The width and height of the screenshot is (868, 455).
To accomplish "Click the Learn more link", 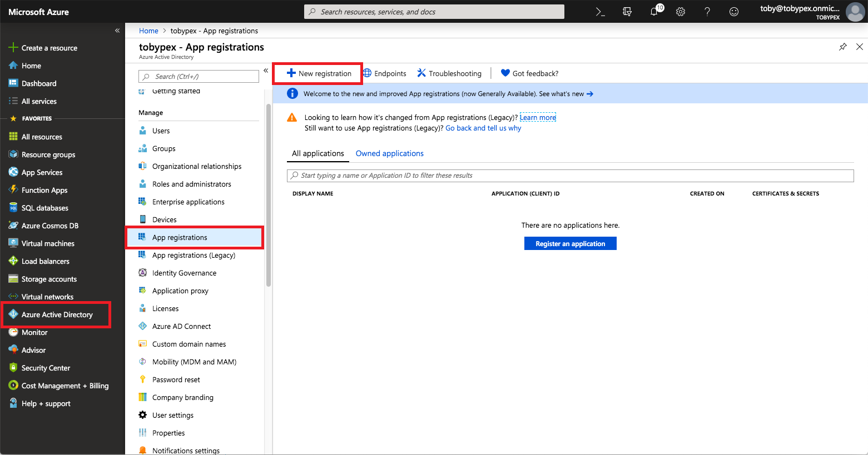I will tap(538, 117).
